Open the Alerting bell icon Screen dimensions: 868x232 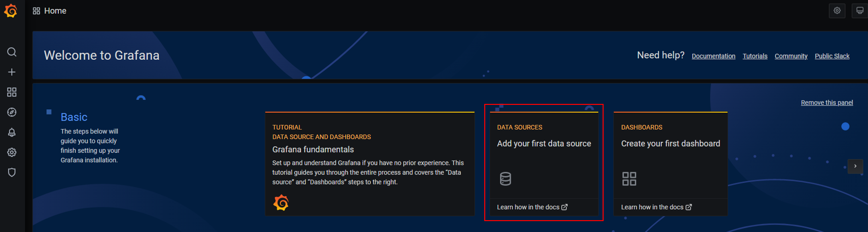click(x=12, y=133)
